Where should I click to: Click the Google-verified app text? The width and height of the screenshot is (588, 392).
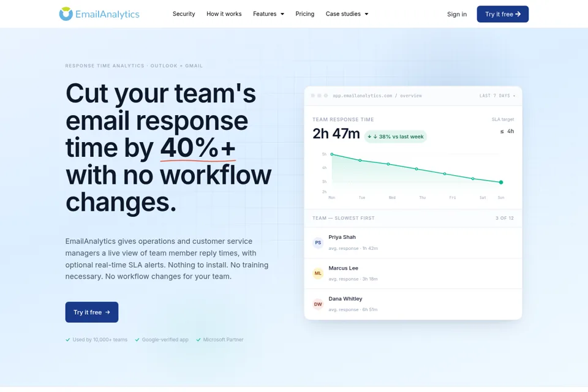(165, 340)
